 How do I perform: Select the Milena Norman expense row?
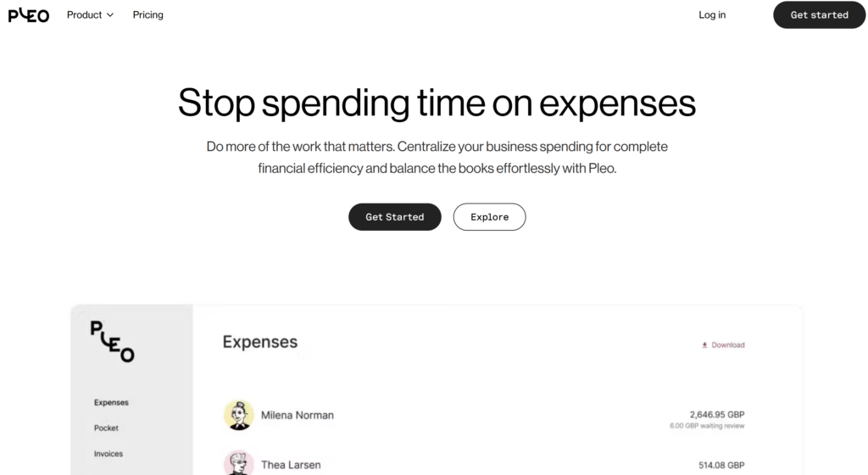484,416
